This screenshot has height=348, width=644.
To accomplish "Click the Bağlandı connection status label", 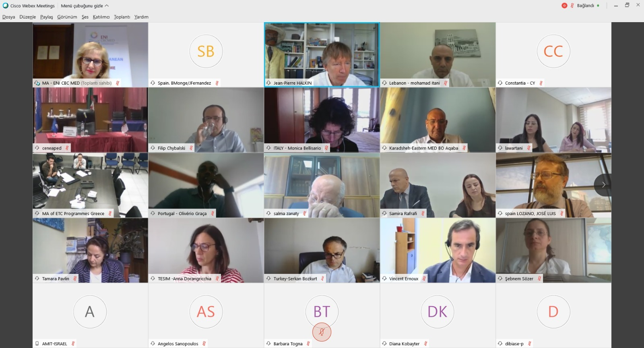I will click(x=586, y=6).
